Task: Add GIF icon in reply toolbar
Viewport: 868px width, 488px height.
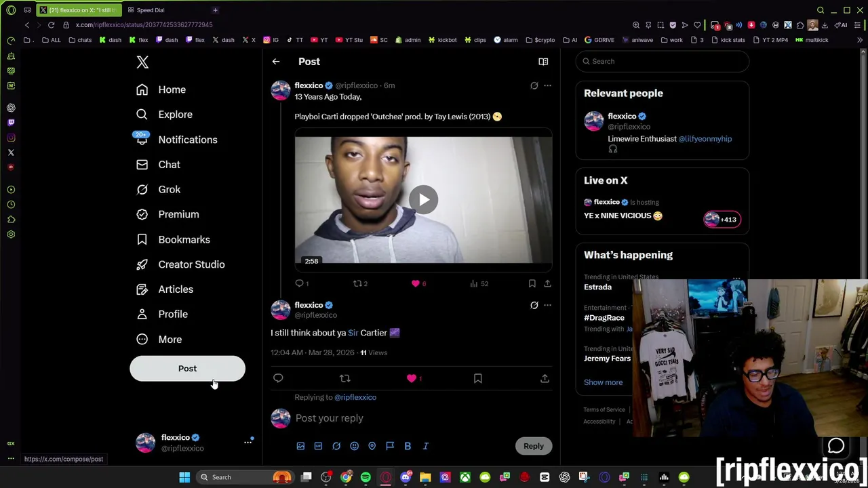Action: click(318, 446)
